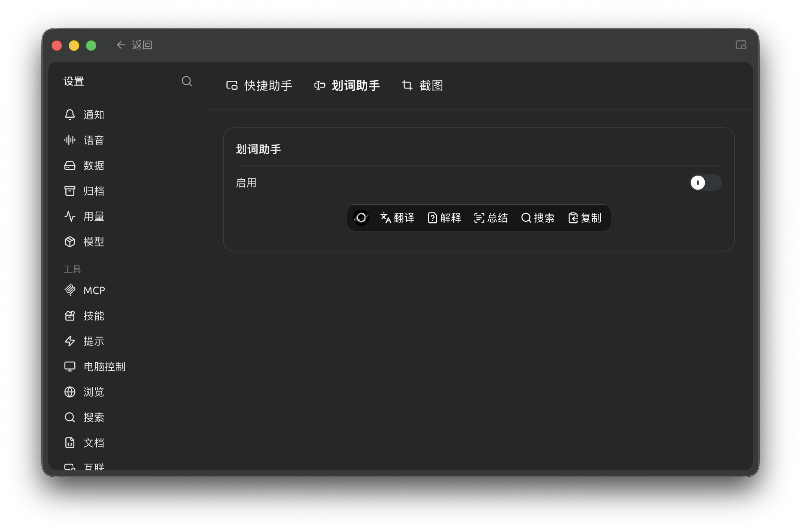
Task: Open 归档 archive settings
Action: tap(126, 191)
